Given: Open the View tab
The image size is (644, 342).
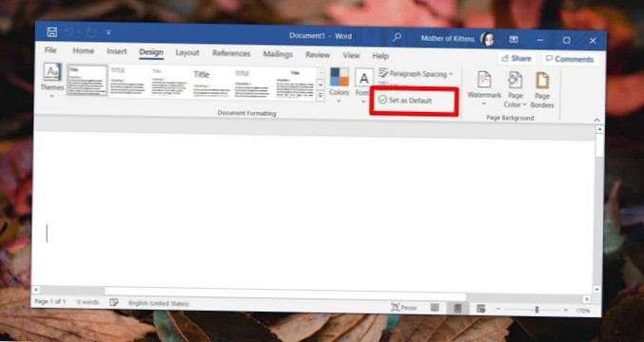Looking at the screenshot, I should (x=351, y=55).
